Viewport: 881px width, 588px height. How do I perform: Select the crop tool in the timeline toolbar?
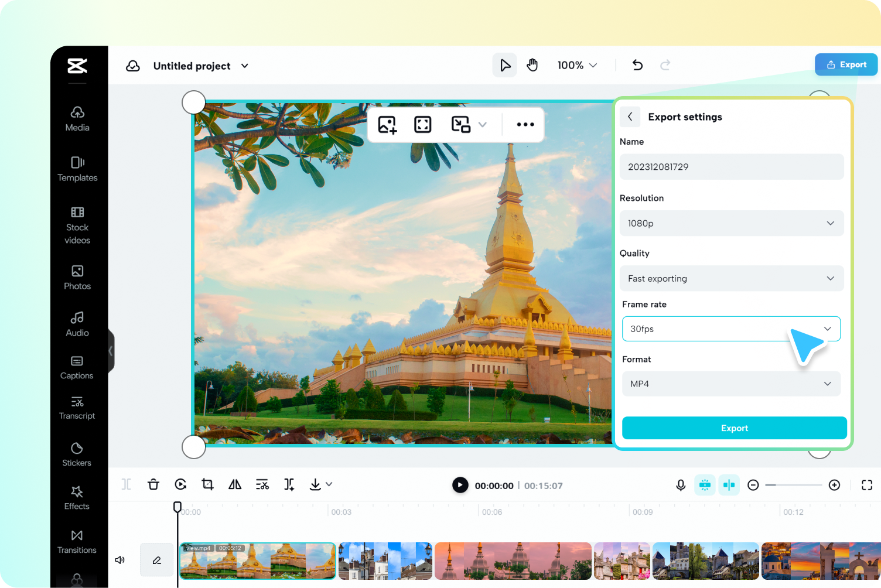[207, 484]
